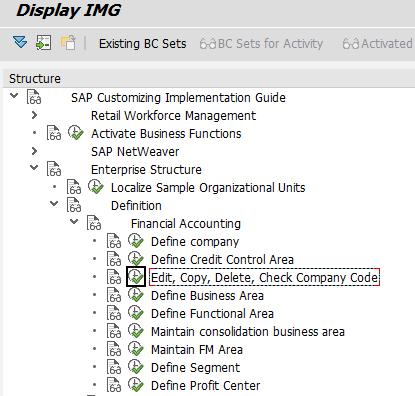Open documentation icon for Enterprise Structure
The width and height of the screenshot is (415, 396).
point(54,169)
